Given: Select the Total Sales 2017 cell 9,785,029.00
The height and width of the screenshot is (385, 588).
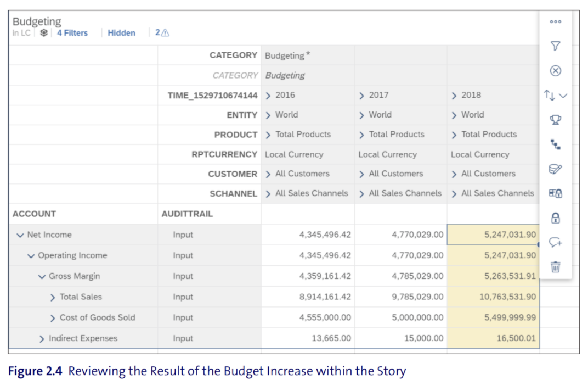Looking at the screenshot, I should pos(401,297).
